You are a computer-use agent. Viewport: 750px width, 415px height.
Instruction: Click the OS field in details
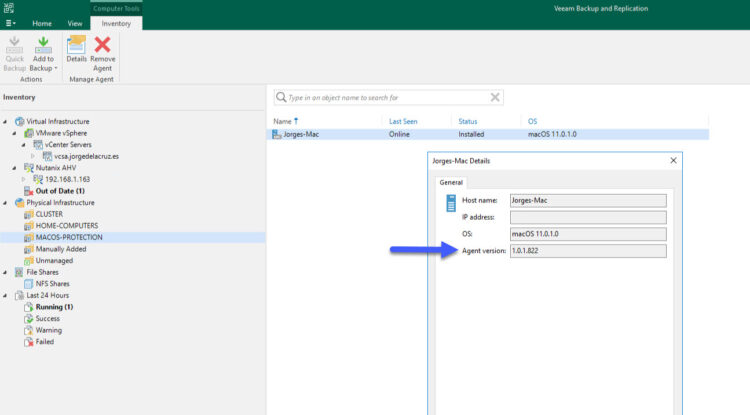point(588,234)
